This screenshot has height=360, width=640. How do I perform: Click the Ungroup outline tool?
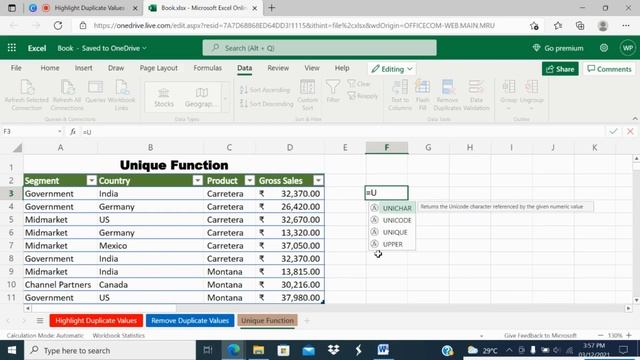(531, 95)
